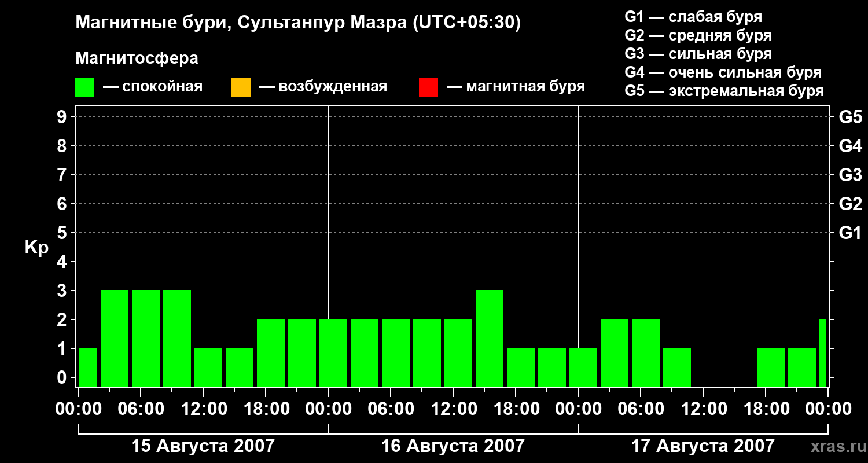Viewport: 868px width, 463px height.
Task: Click the only Kp 3 bar on 16 August
Action: (x=490, y=338)
